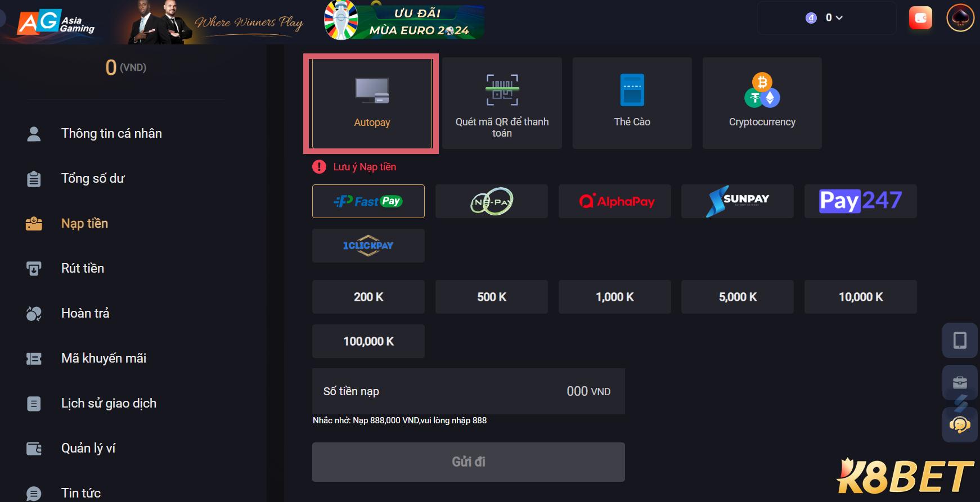Click the Rút tiền withdrawal icon

[34, 269]
